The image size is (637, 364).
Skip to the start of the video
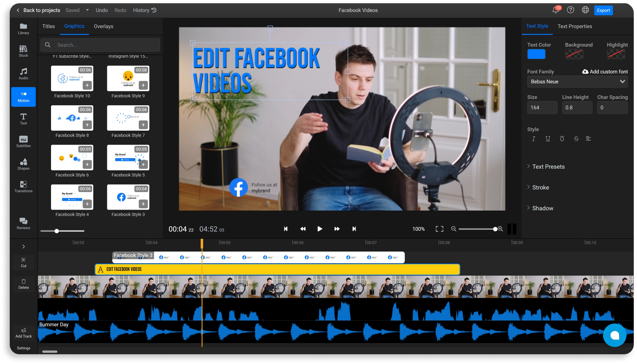pyautogui.click(x=286, y=229)
